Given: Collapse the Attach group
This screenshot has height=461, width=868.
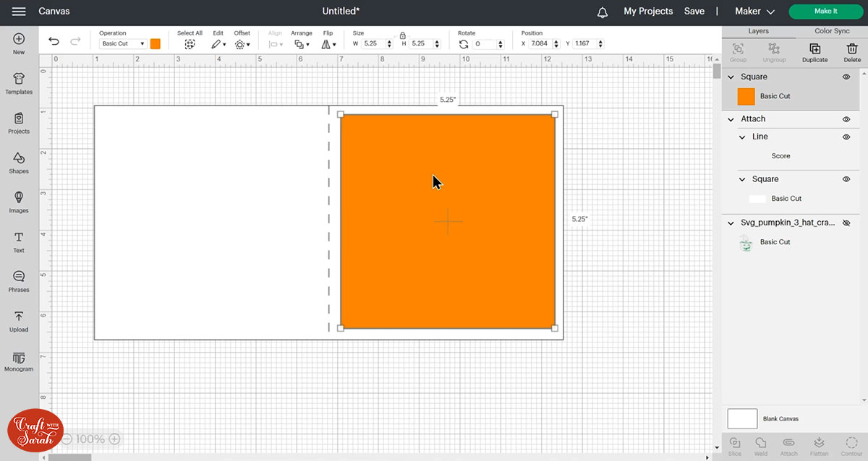Looking at the screenshot, I should click(731, 119).
